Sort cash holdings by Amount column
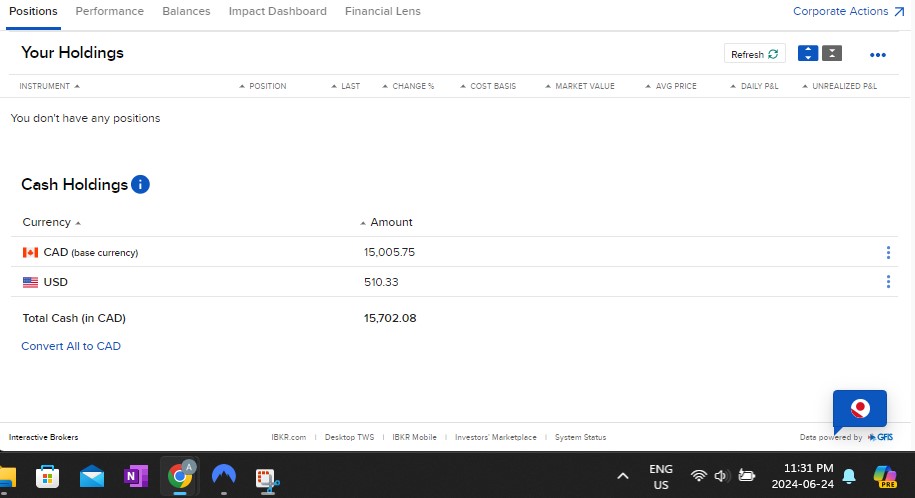The height and width of the screenshot is (498, 915). point(391,222)
